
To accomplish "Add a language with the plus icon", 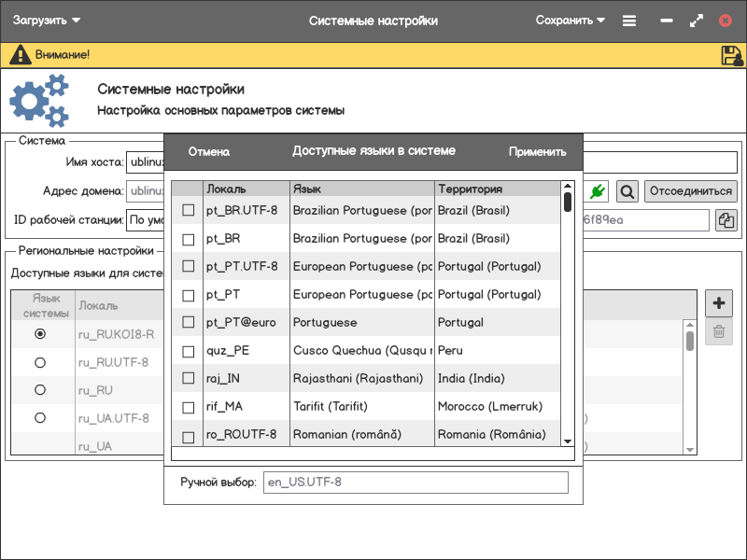I will [718, 303].
